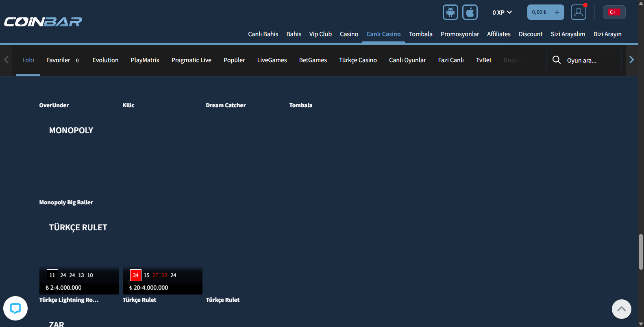
Task: Open the Android app download icon
Action: tap(450, 12)
